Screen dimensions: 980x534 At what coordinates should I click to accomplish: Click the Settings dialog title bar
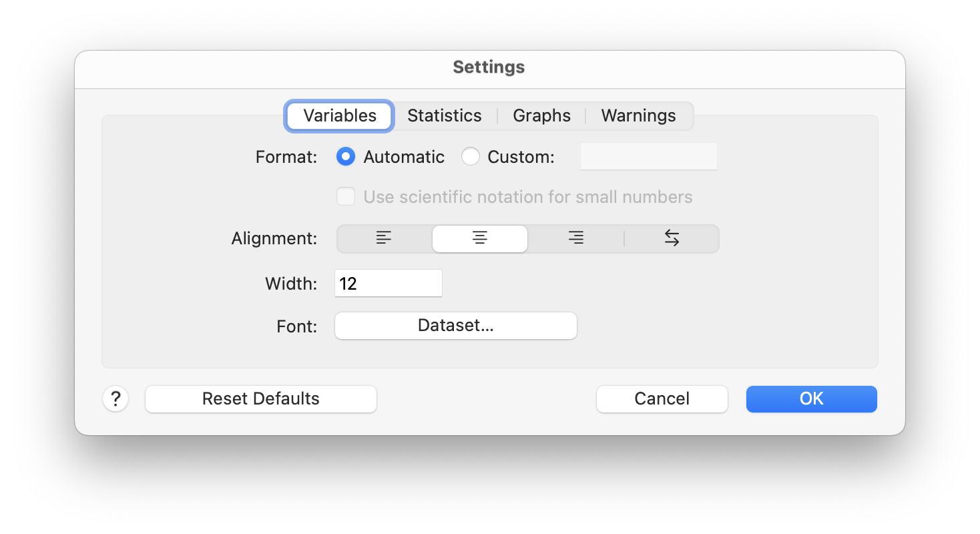489,67
